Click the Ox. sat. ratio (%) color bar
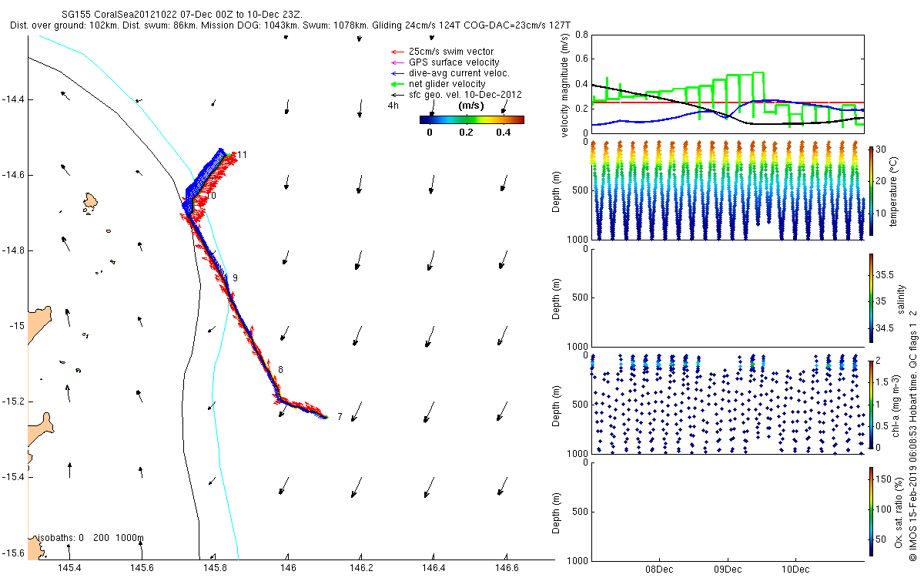 (x=871, y=511)
